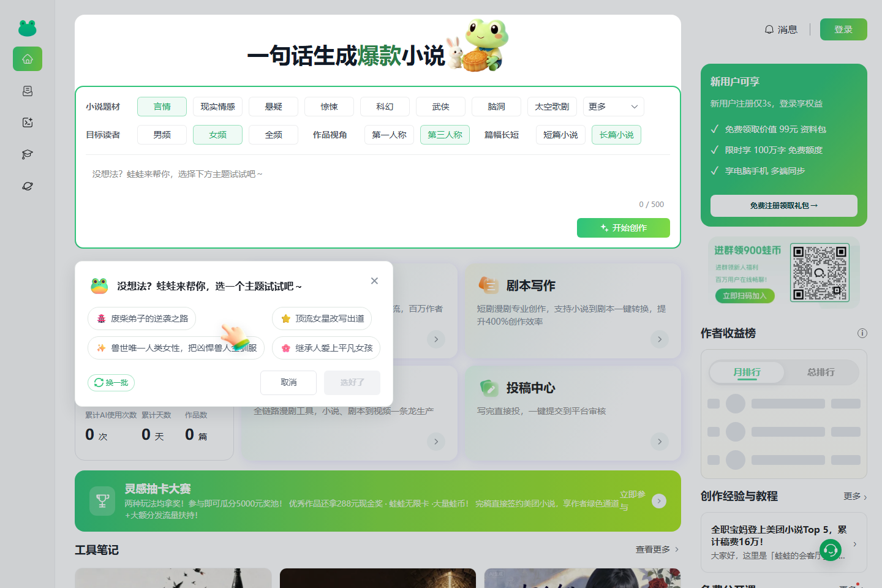This screenshot has height=588, width=882.
Task: Click the 换一批 refresh button
Action: click(111, 383)
